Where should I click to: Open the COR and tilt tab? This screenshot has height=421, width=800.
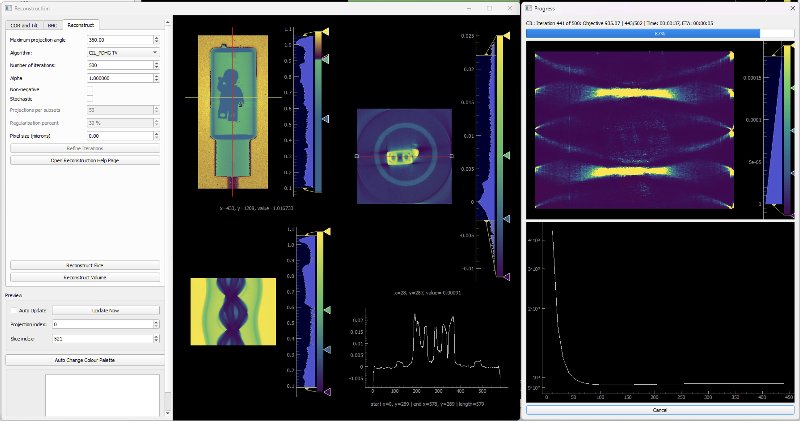pos(24,25)
